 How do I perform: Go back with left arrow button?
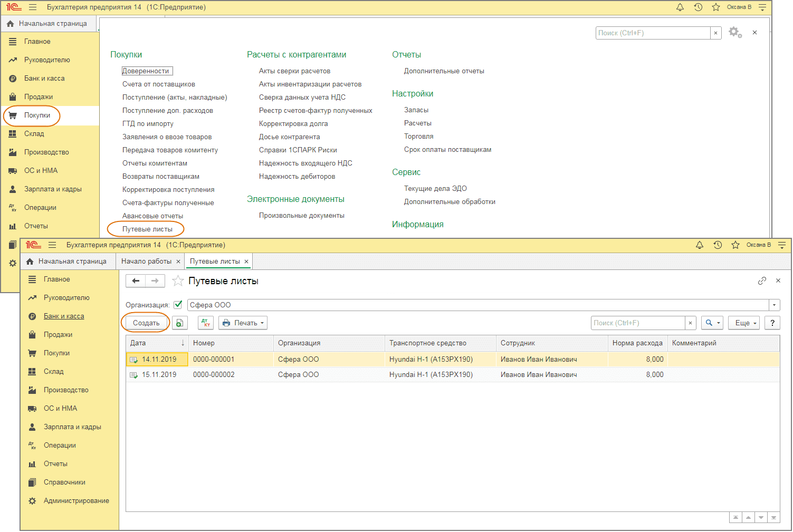(136, 281)
